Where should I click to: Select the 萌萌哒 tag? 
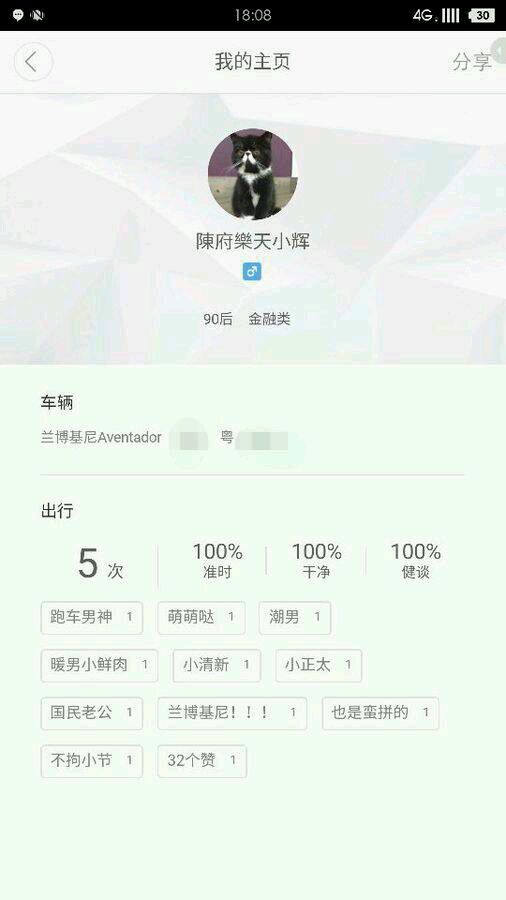point(201,618)
